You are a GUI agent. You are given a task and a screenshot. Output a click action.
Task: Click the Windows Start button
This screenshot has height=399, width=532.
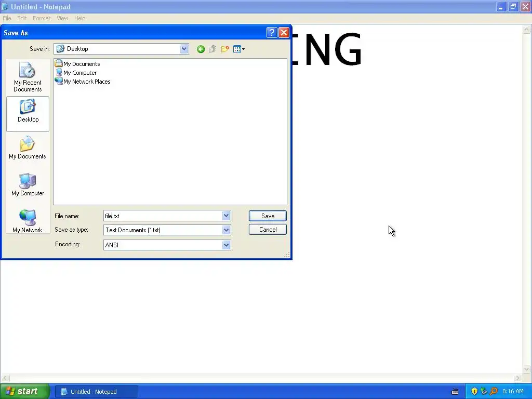coord(24,392)
